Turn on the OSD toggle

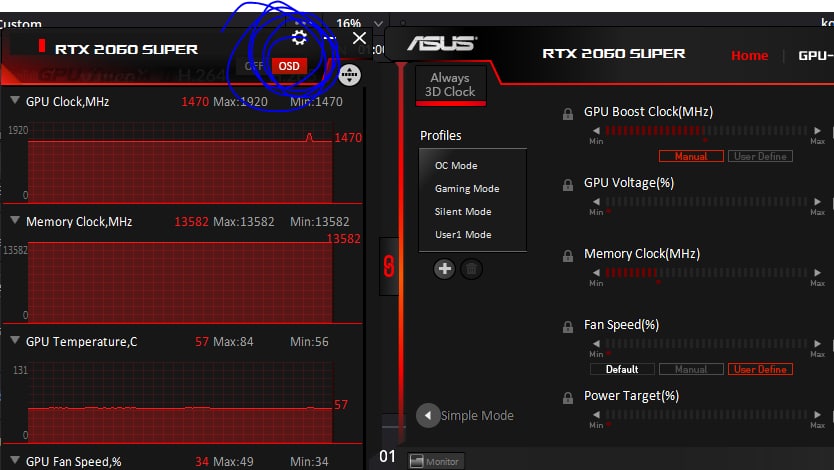289,66
